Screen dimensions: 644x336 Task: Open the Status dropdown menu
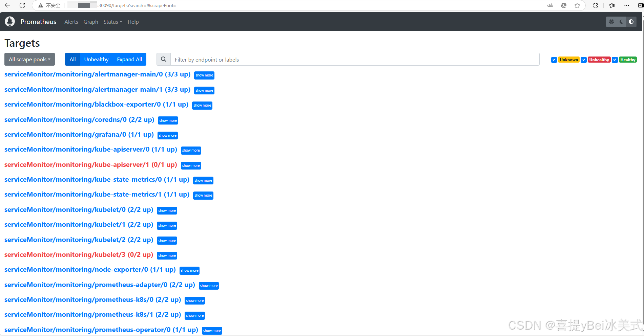(113, 22)
